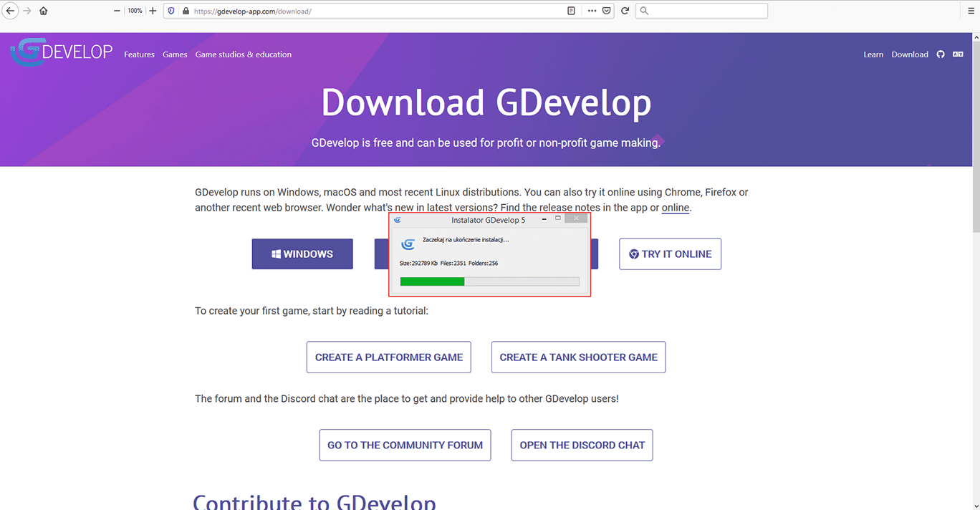
Task: Open Game studios & education menu item
Action: point(243,54)
